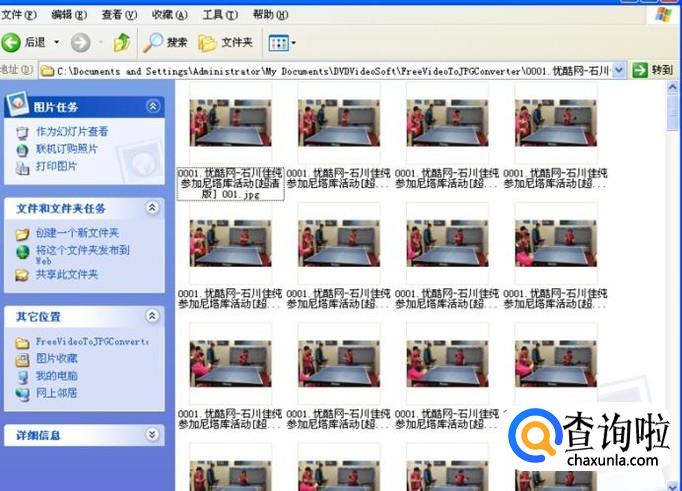The image size is (682, 491).
Task: Select the first thumbnail in second row
Action: [x=231, y=244]
